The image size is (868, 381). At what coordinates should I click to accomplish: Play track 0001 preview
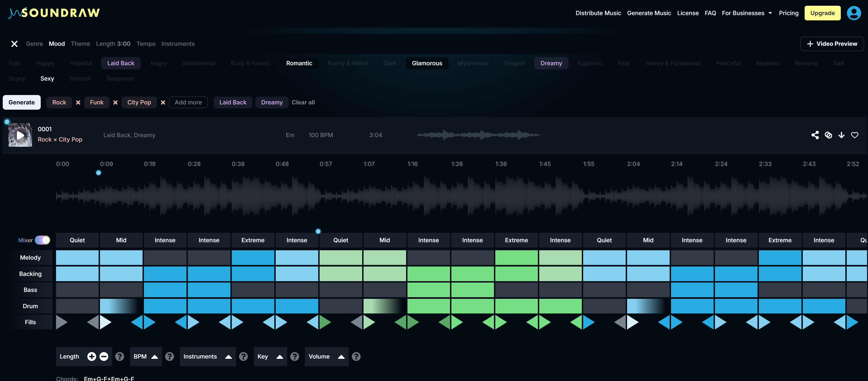(x=20, y=135)
